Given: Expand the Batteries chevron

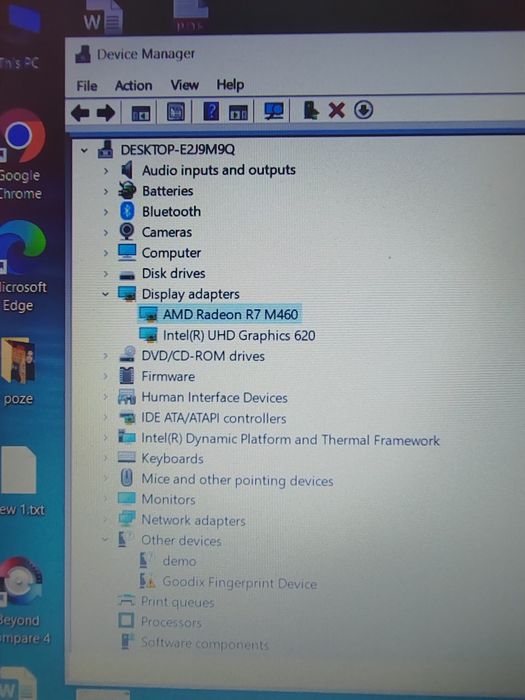Looking at the screenshot, I should point(106,191).
